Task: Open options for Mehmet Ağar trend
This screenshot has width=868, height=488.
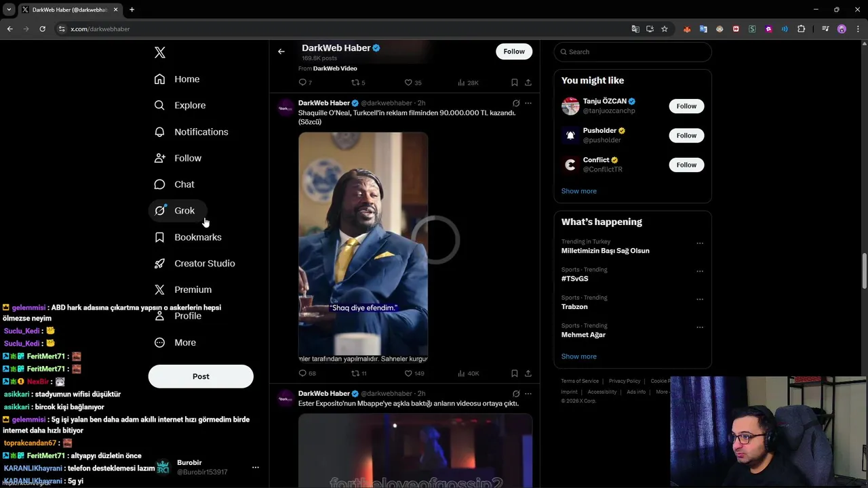Action: [700, 327]
